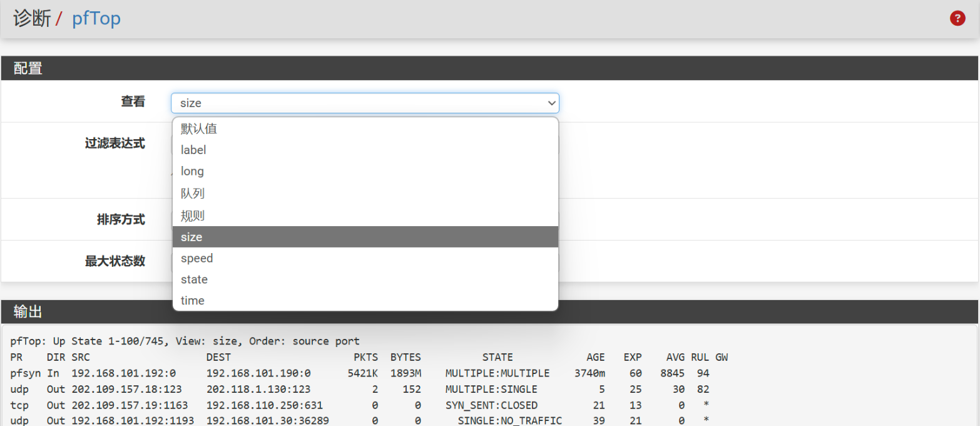This screenshot has width=980, height=426.
Task: Choose the label view option
Action: click(x=193, y=150)
